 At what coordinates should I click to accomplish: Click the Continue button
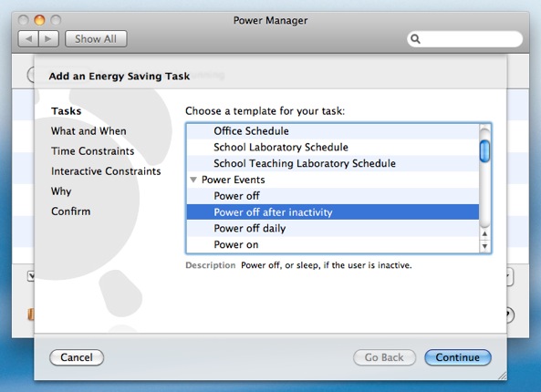pyautogui.click(x=458, y=357)
